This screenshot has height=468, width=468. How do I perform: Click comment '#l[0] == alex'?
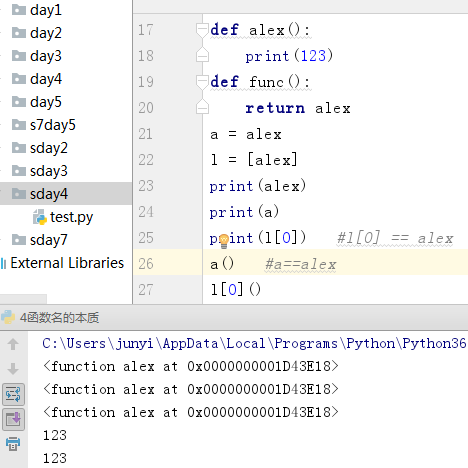(395, 238)
